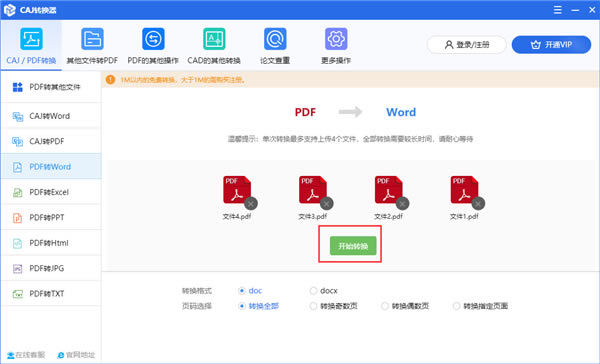The height and width of the screenshot is (364, 600).
Task: Select PDF转JPG in the sidebar
Action: pos(51,268)
